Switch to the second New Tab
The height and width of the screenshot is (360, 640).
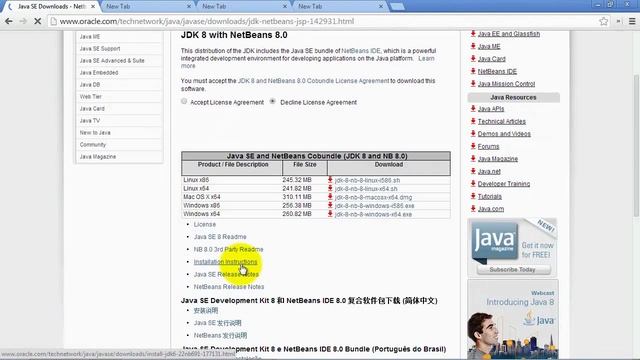click(x=214, y=7)
